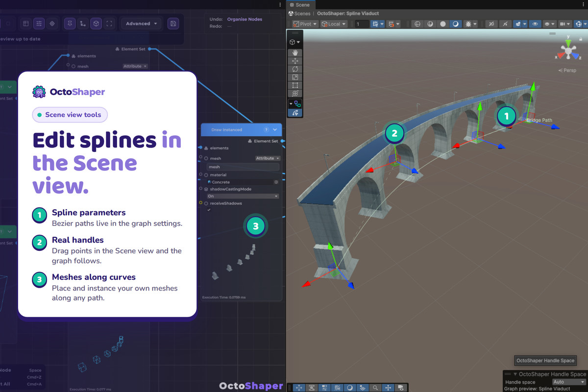
Task: Open the increment snapping dropdown arrow
Action: pyautogui.click(x=398, y=24)
